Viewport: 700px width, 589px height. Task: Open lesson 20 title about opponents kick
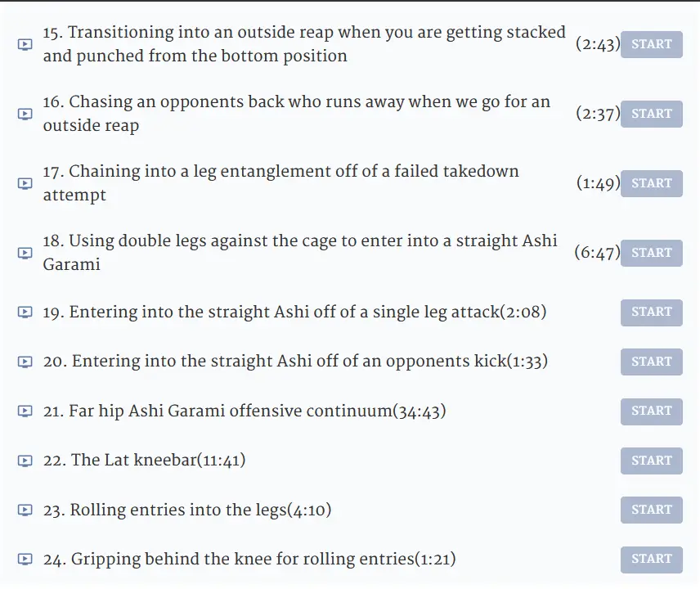coord(295,362)
